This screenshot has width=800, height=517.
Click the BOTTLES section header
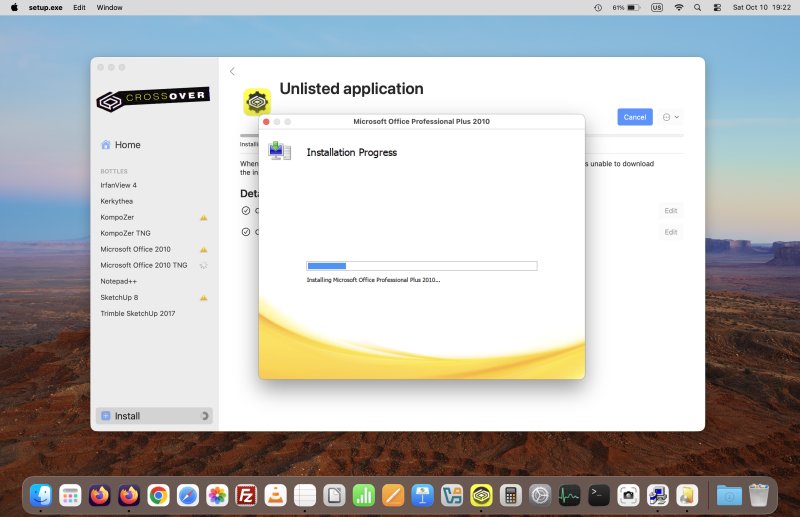114,171
